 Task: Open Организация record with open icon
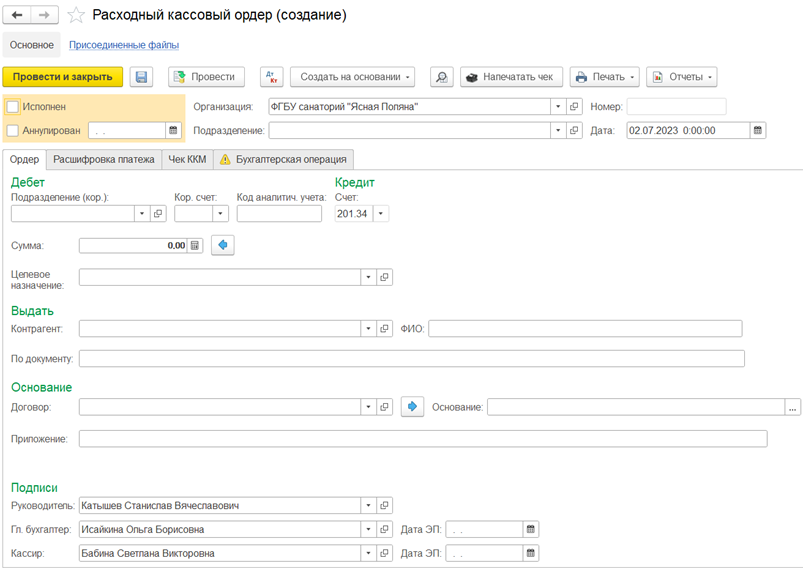574,107
